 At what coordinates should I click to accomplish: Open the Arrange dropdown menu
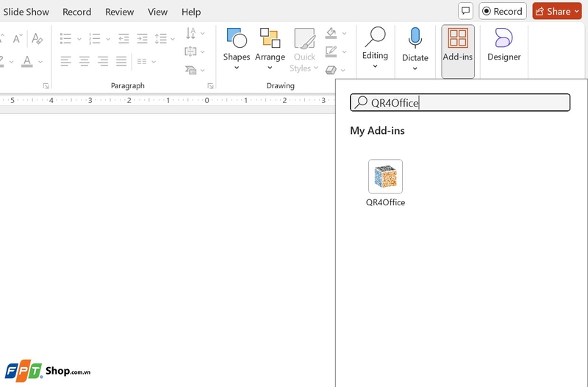pyautogui.click(x=270, y=68)
